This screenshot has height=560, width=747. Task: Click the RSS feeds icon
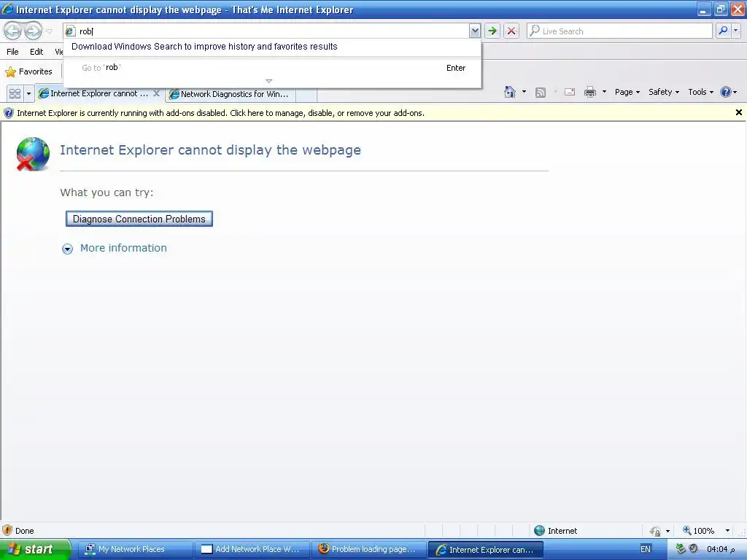tap(541, 93)
